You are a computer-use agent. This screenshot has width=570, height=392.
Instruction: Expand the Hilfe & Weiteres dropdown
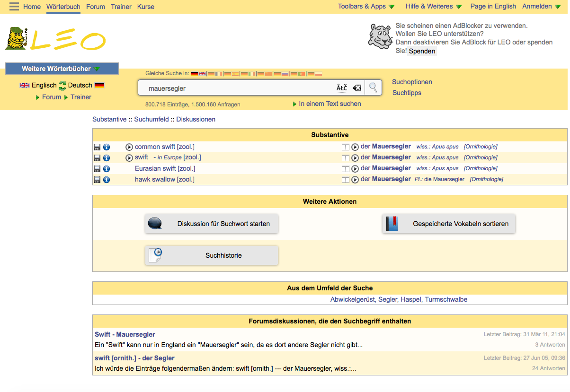434,6
